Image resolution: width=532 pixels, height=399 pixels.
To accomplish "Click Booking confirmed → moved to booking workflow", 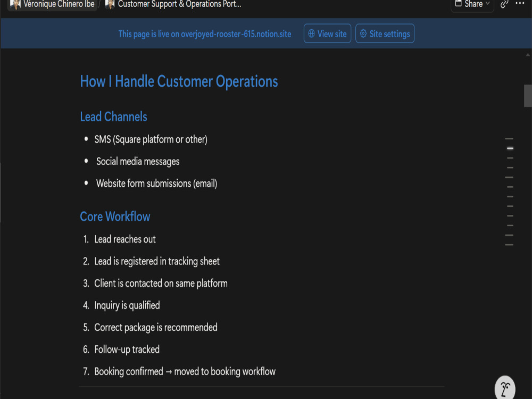I will tap(185, 371).
